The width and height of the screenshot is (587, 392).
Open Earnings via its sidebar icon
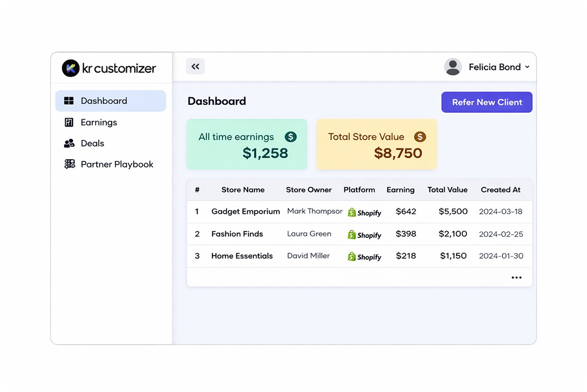tap(68, 122)
